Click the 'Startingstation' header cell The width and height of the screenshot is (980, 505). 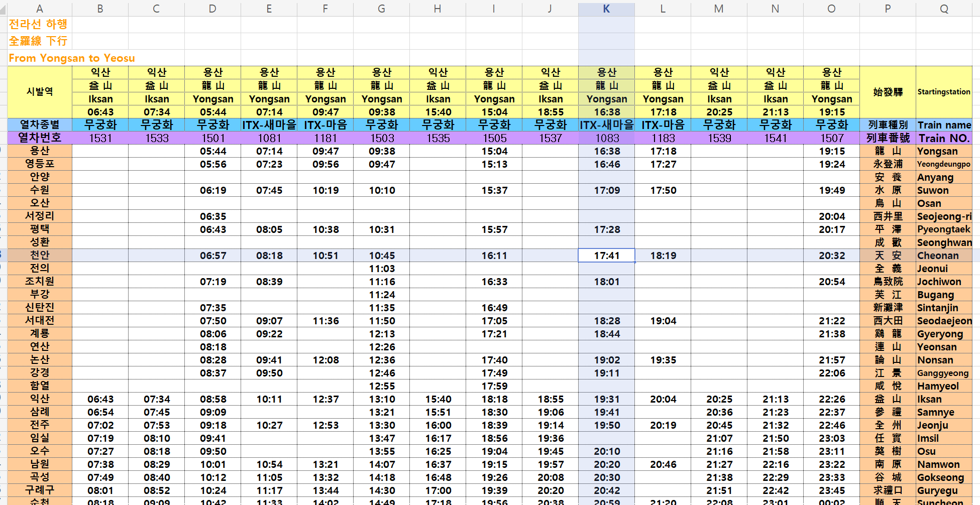click(x=944, y=92)
